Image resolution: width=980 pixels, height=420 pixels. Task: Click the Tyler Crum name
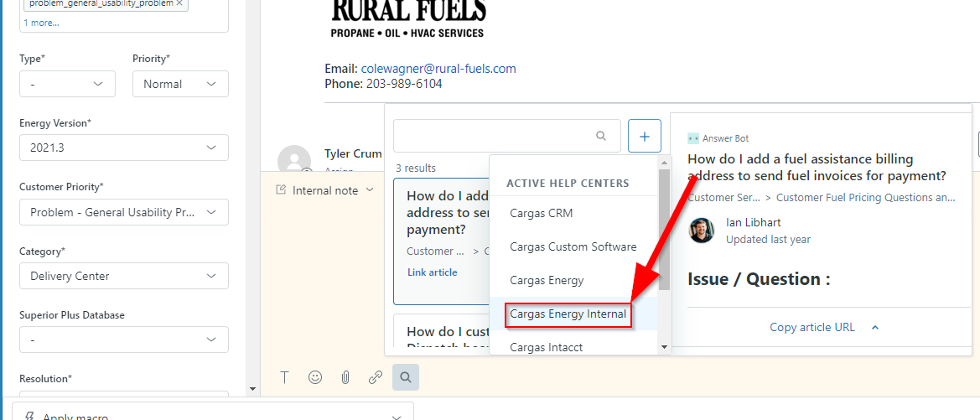354,153
